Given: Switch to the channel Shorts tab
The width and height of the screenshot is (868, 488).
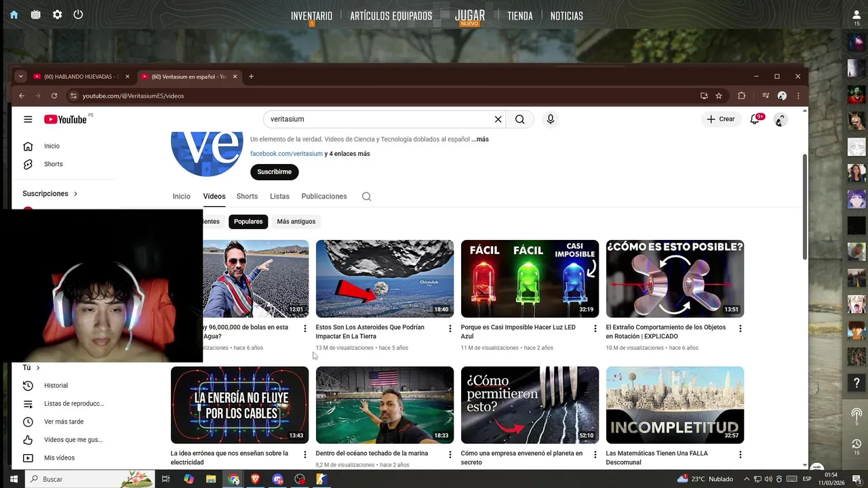Looking at the screenshot, I should tap(247, 197).
